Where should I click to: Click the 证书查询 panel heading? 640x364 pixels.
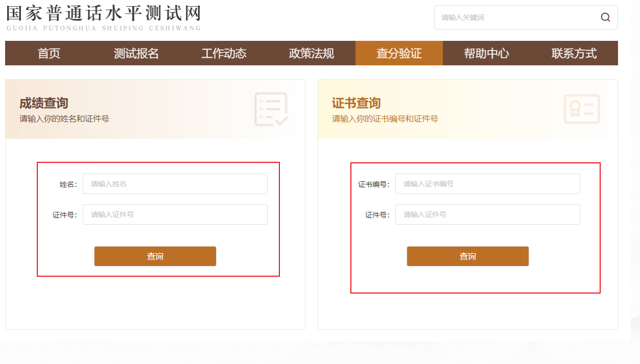[x=356, y=103]
